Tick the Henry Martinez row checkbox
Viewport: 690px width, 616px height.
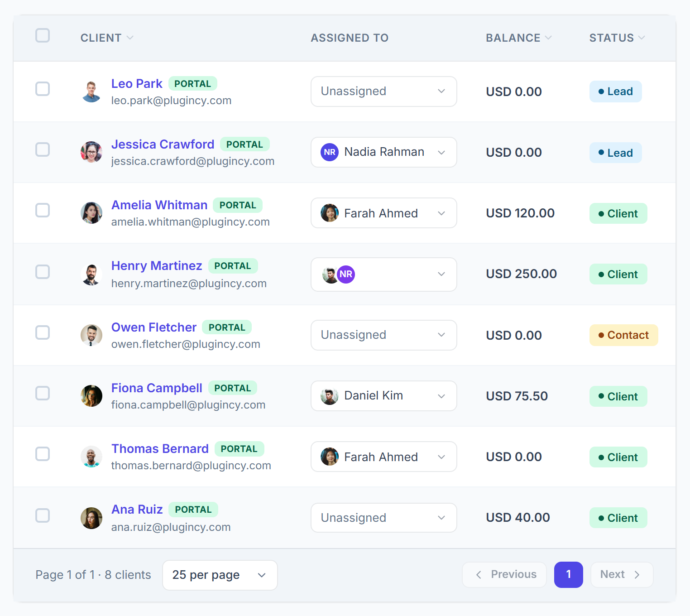point(43,272)
